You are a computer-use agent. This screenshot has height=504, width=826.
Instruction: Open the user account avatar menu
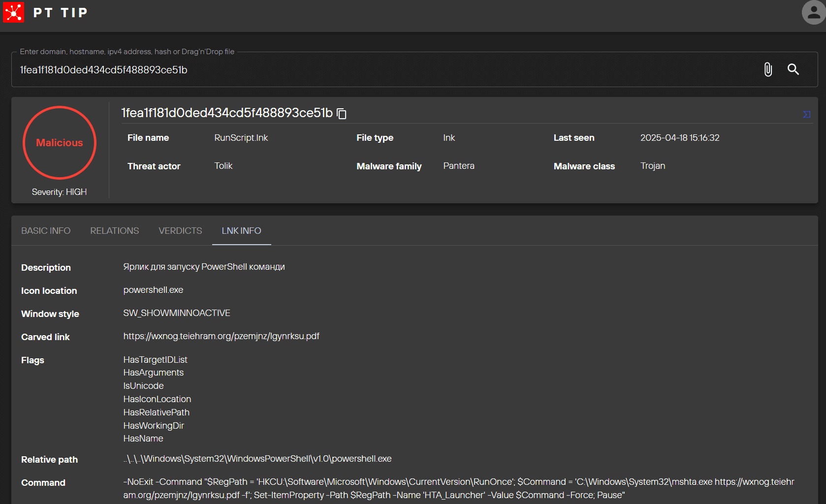click(x=814, y=12)
